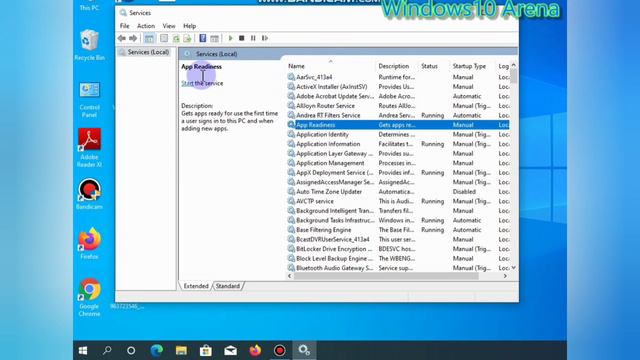
Task: Select the Application Management service
Action: (398, 163)
